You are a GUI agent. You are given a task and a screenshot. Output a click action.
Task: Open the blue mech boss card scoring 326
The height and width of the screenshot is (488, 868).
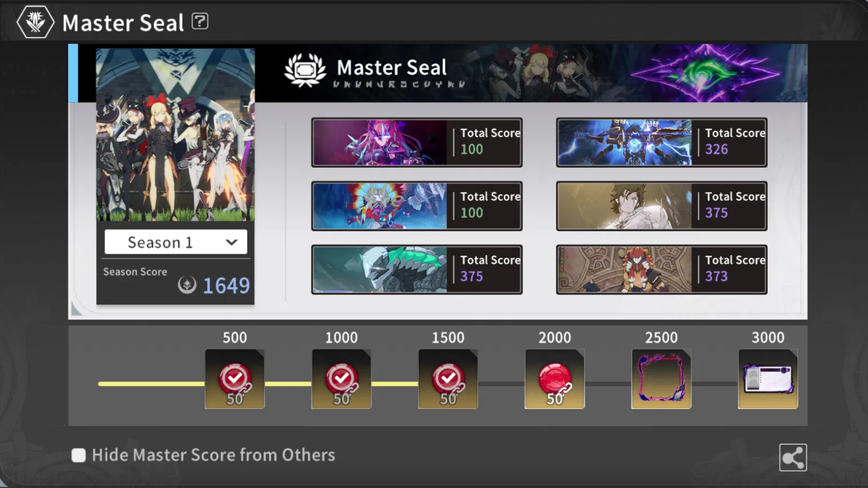(x=661, y=143)
